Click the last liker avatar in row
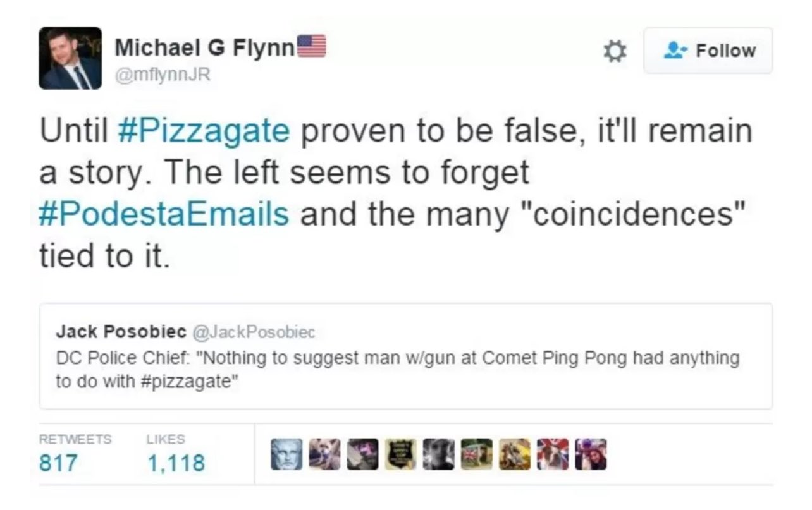812x510 pixels. click(x=591, y=454)
